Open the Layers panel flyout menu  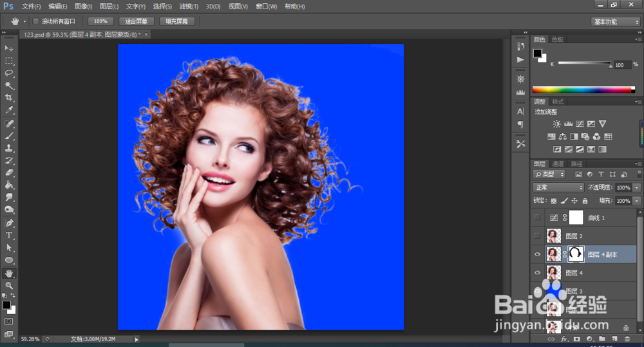[638, 164]
